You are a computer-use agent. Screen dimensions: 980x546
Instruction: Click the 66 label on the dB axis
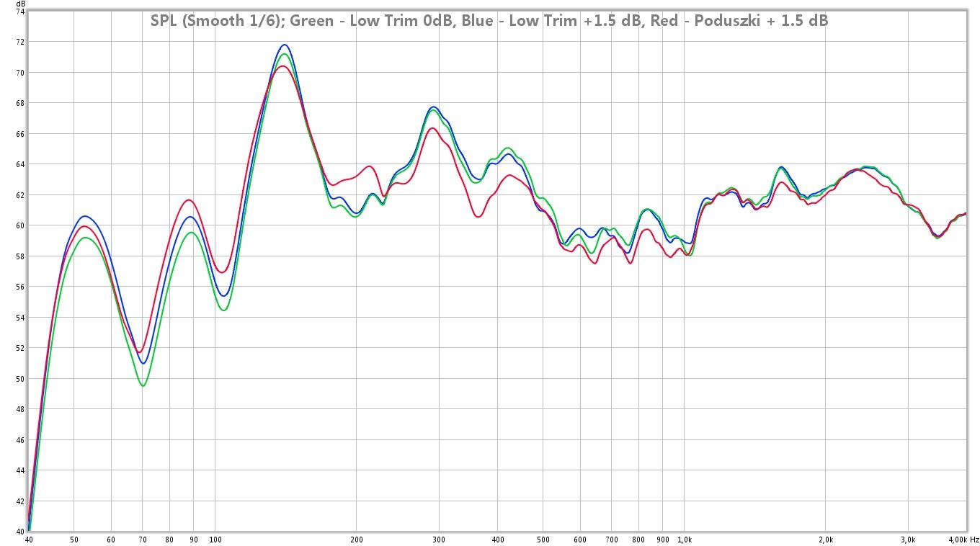pos(19,134)
